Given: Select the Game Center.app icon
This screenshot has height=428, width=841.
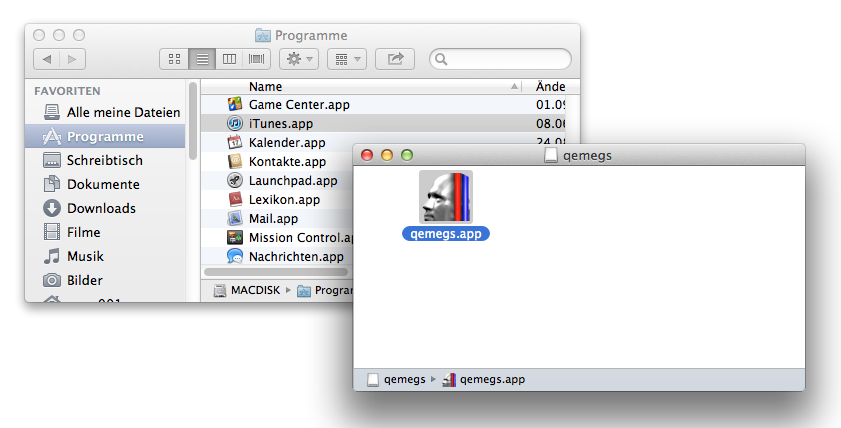Looking at the screenshot, I should (235, 104).
